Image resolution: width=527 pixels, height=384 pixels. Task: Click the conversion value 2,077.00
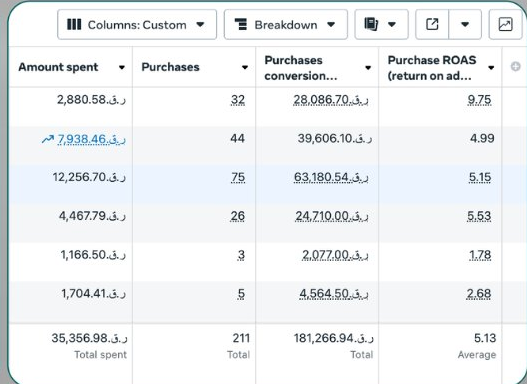pyautogui.click(x=335, y=255)
